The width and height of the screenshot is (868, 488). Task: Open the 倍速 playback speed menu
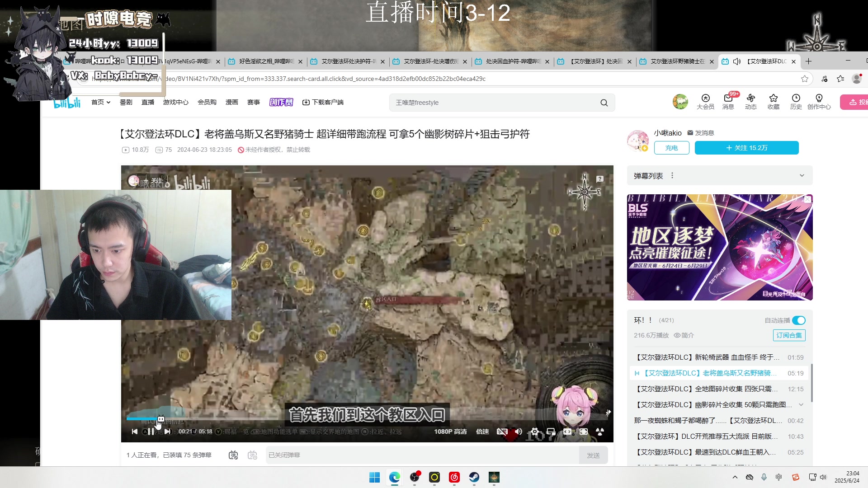[x=482, y=432]
